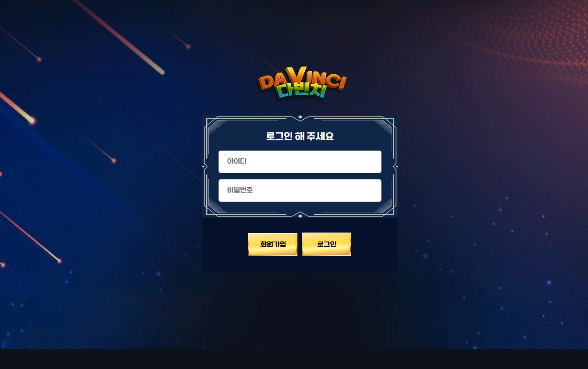Viewport: 588px width, 369px height.
Task: Click the 로그인 해 주세요 heading
Action: point(300,136)
